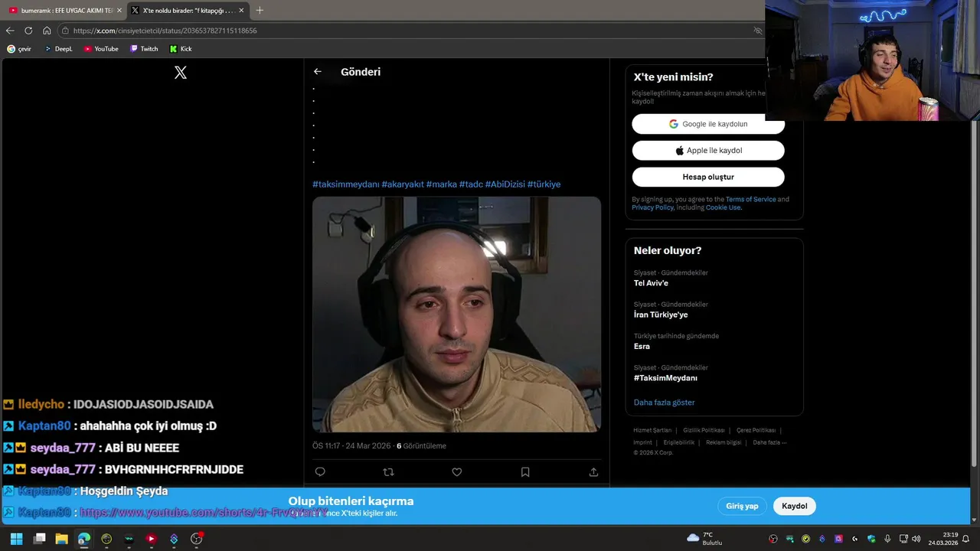Open the Windows Start menu

pyautogui.click(x=16, y=539)
